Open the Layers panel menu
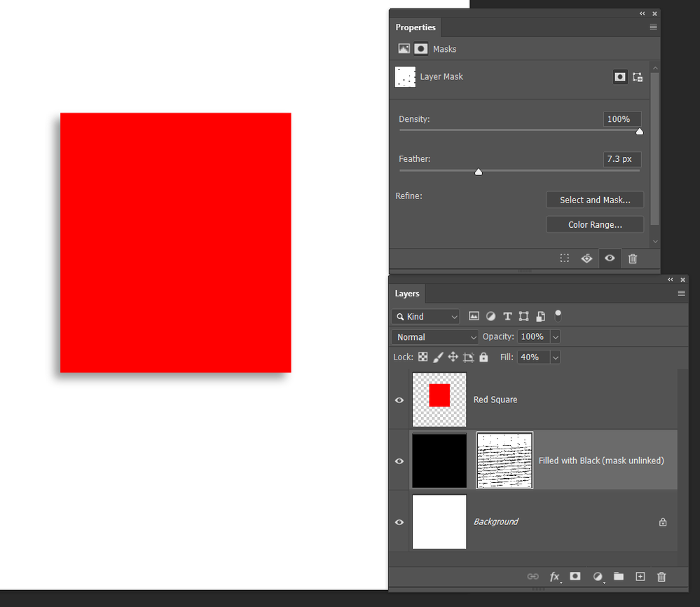 pyautogui.click(x=681, y=294)
